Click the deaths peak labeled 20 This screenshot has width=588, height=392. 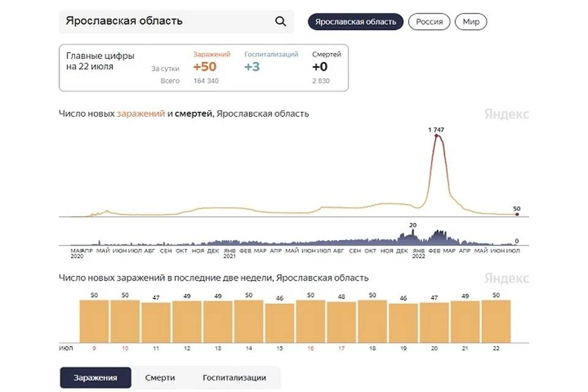pos(413,232)
